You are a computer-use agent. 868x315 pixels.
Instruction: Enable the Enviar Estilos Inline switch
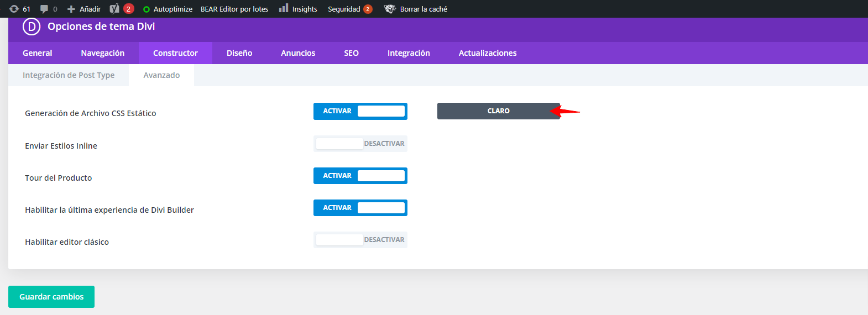click(360, 144)
